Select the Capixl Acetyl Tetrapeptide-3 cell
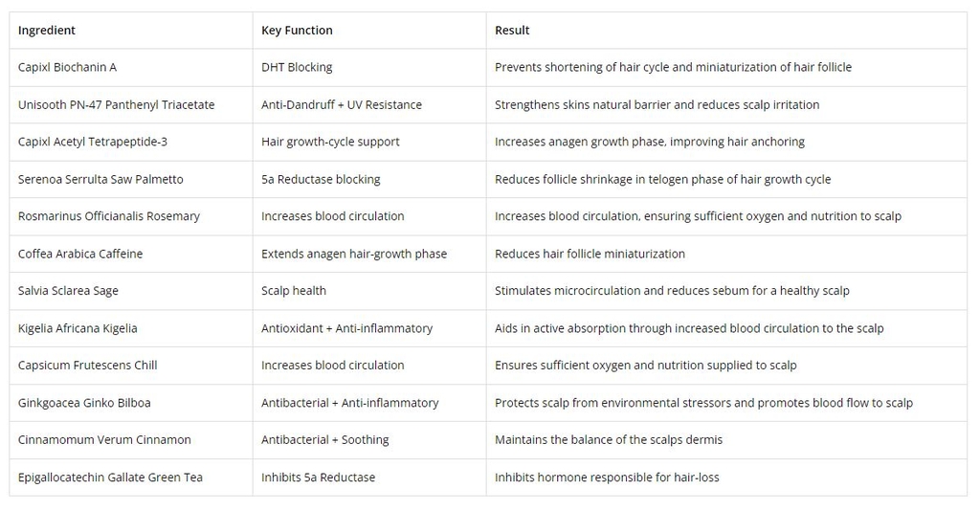This screenshot has height=511, width=980. point(92,142)
